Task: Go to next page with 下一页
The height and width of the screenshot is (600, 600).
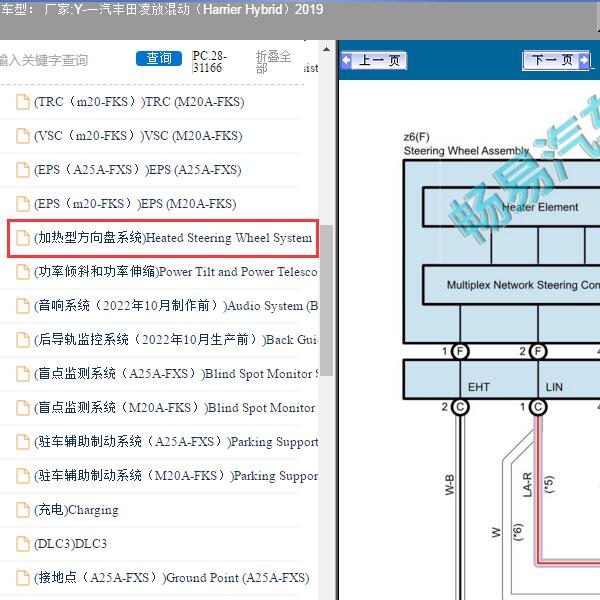Action: tap(556, 60)
